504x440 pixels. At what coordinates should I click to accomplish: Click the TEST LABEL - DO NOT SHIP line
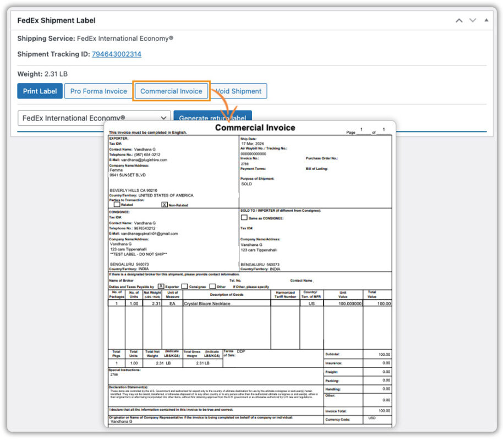tap(139, 254)
